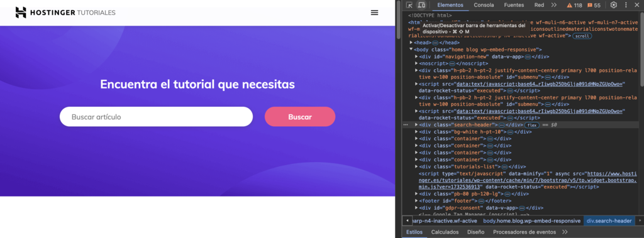644x238 pixels.
Task: Click ellipsis inside noscript tag
Action: pyautogui.click(x=452, y=63)
